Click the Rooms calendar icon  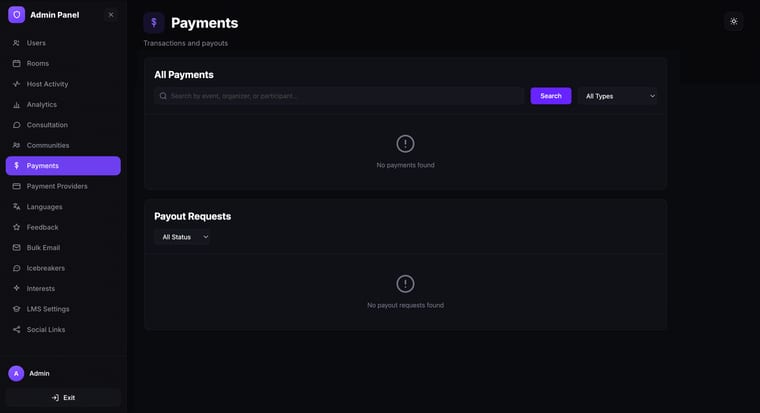(x=16, y=64)
